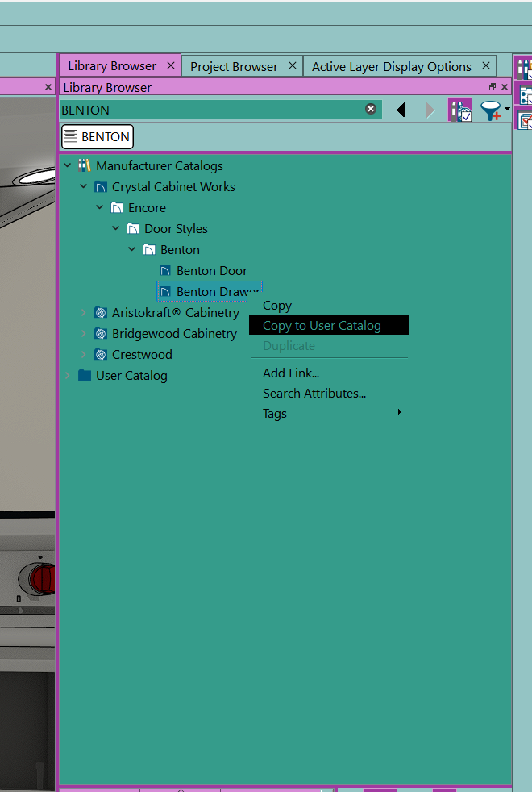
Task: Expand the Aristokraft Cabinetry catalog
Action: coord(84,312)
